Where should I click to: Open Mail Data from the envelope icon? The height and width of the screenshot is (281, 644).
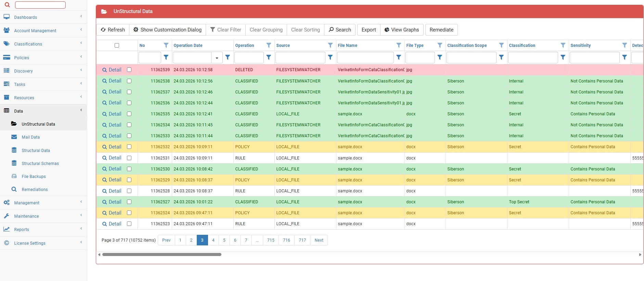(14, 137)
